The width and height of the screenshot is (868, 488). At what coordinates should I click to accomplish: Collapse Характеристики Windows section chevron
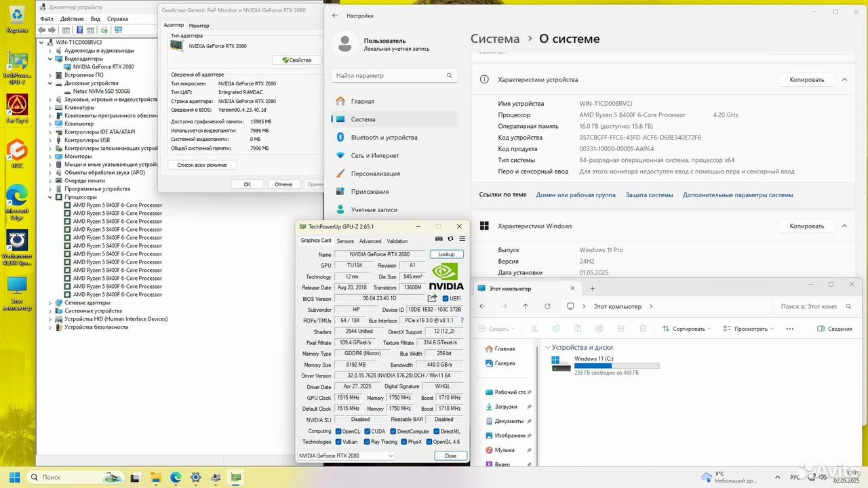pos(844,226)
